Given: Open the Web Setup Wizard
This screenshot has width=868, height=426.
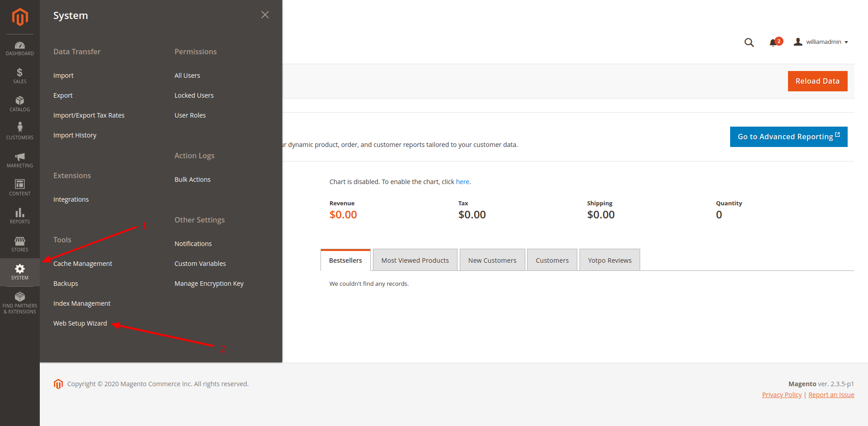Looking at the screenshot, I should [80, 323].
